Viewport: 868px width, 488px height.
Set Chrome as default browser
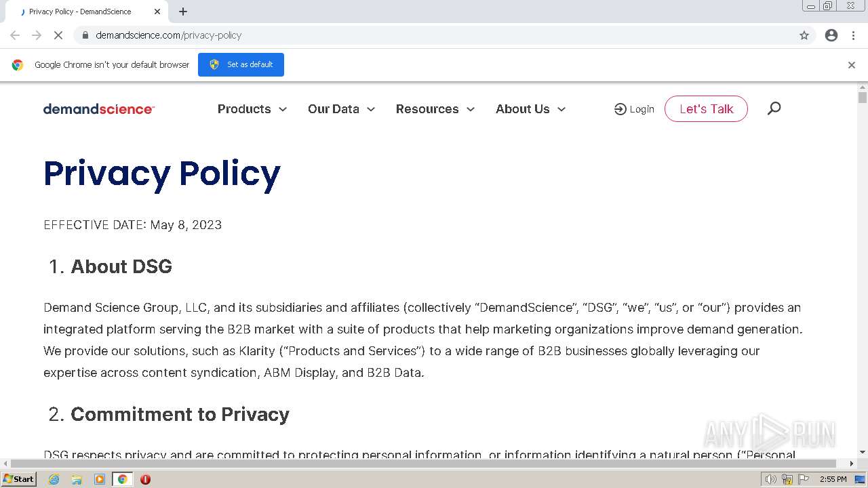tap(241, 64)
